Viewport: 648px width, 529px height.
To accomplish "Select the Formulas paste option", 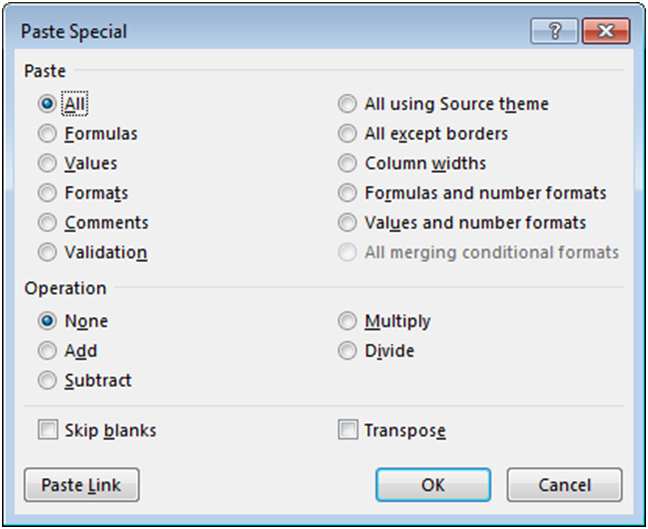I will 46,133.
